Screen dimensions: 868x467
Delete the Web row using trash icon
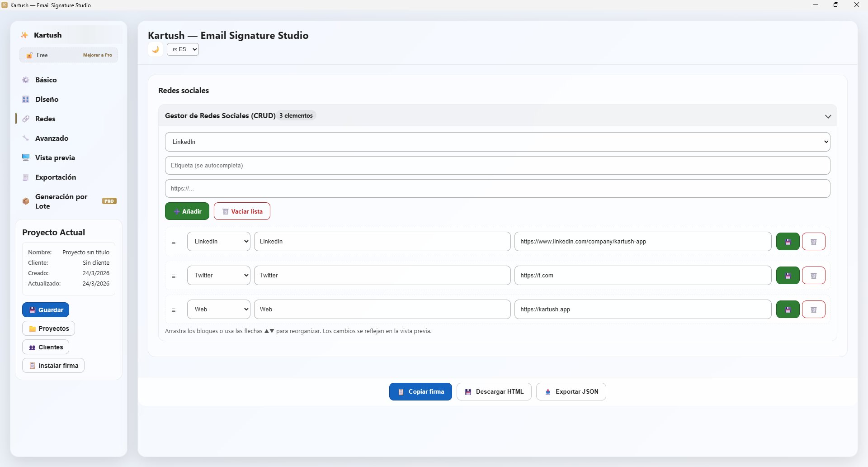coord(813,310)
